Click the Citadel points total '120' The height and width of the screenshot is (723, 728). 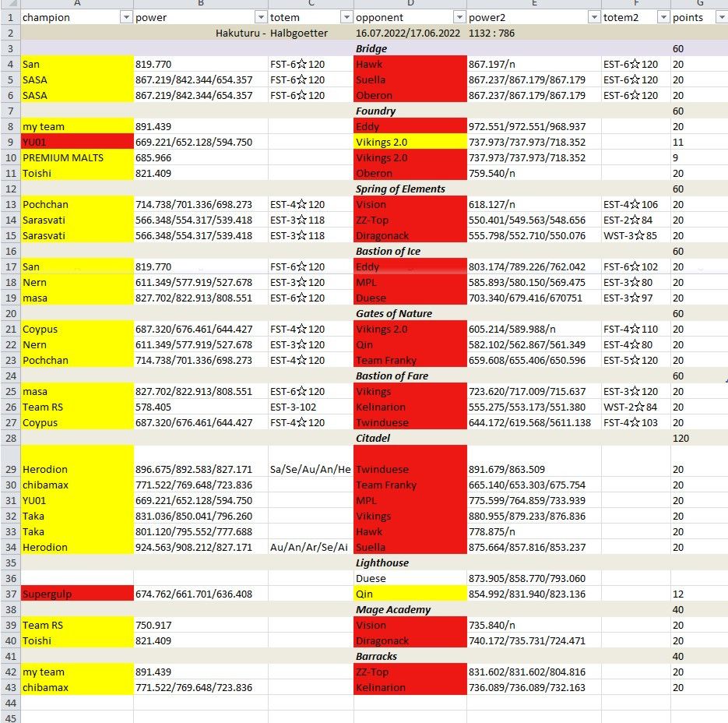click(699, 438)
